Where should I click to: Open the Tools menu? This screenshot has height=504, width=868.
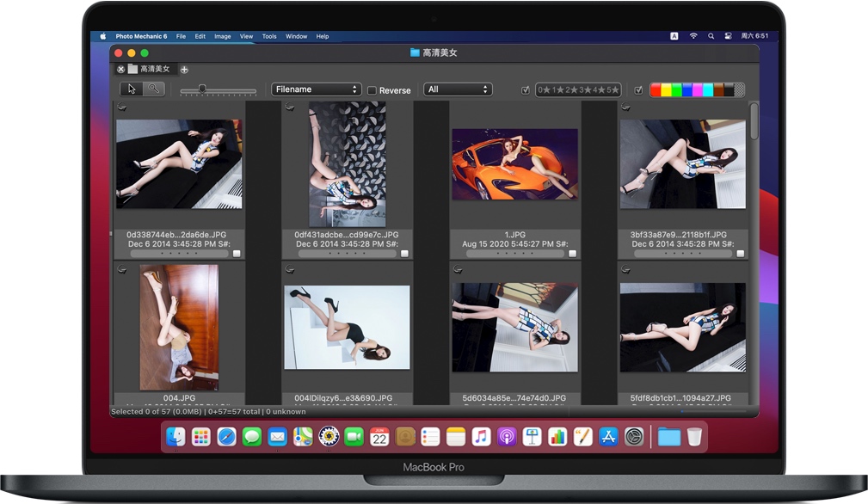tap(269, 36)
